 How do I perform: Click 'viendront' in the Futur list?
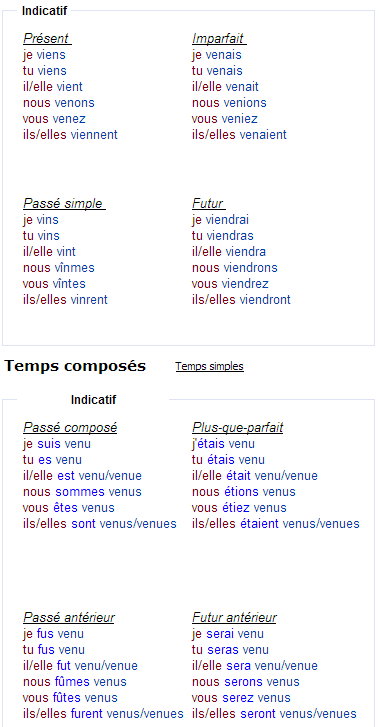tap(265, 300)
